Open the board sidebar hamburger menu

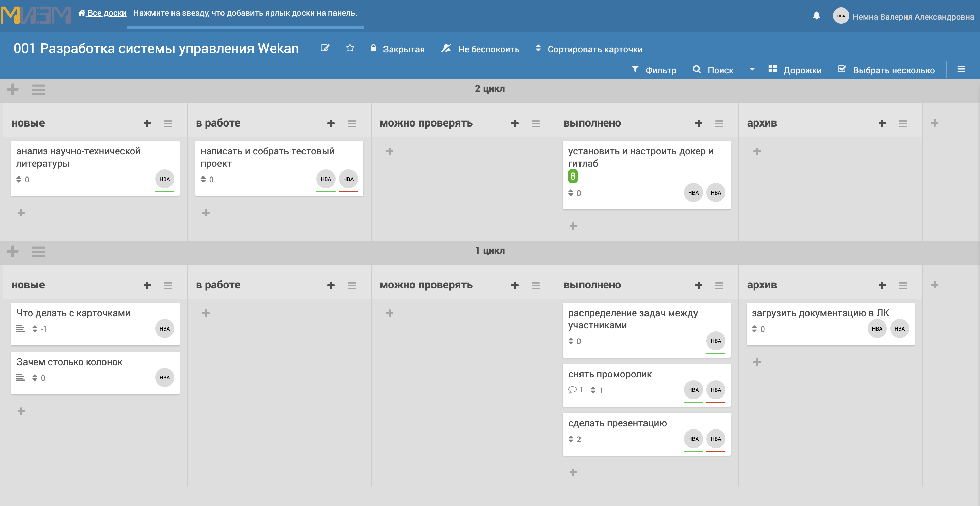click(x=961, y=69)
